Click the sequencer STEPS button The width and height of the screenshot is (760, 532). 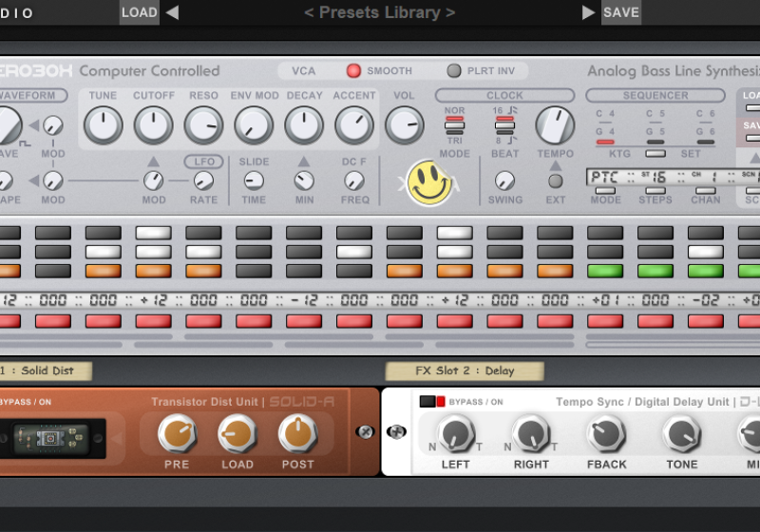point(655,191)
